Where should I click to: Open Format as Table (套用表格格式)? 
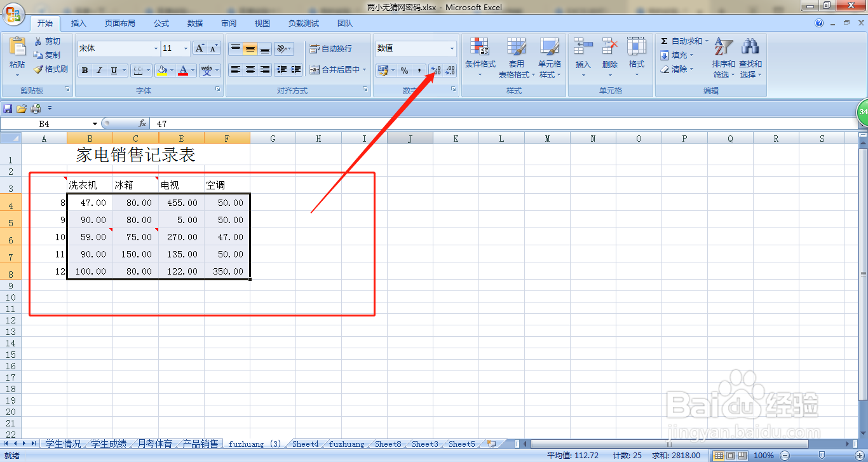(x=516, y=57)
